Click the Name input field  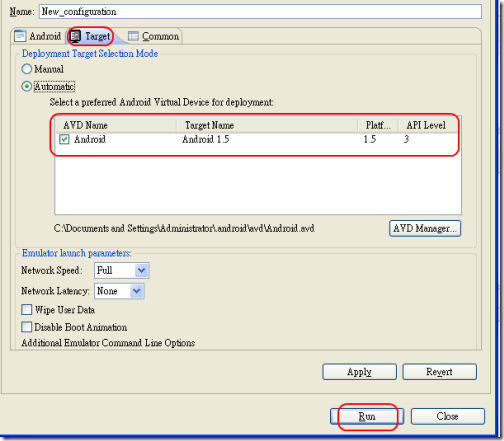[260, 12]
